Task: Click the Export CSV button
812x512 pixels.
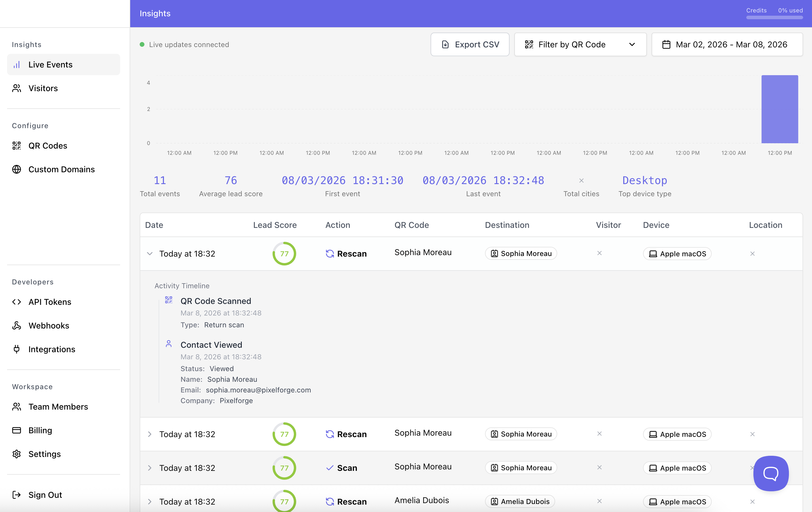Action: [x=470, y=44]
